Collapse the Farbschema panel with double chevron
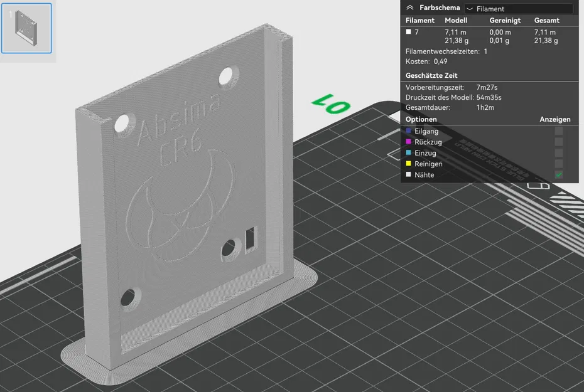Viewport: 584px width, 392px height. tap(409, 8)
